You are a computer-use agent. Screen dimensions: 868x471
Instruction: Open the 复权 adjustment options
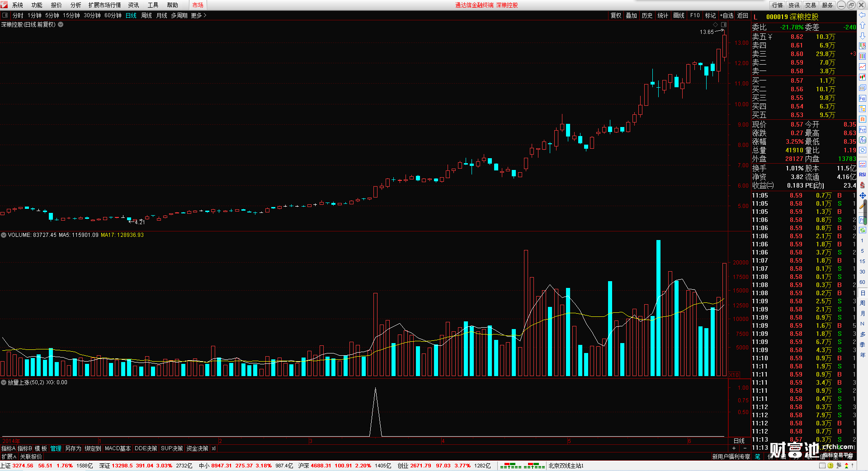(x=616, y=15)
